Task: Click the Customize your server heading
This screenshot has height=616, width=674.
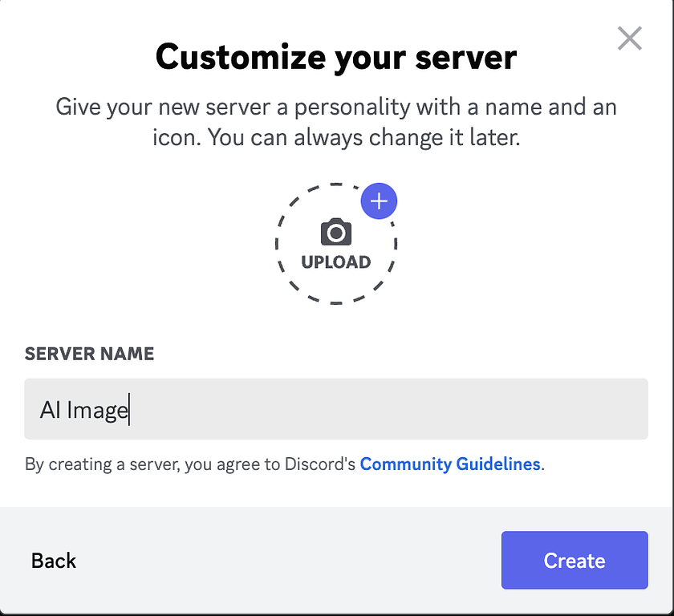Action: click(336, 57)
